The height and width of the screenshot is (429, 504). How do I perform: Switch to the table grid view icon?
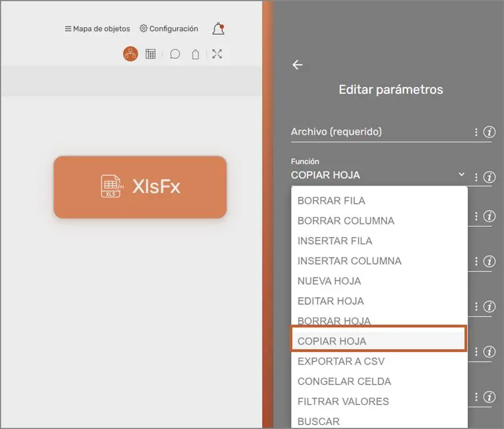pos(151,54)
